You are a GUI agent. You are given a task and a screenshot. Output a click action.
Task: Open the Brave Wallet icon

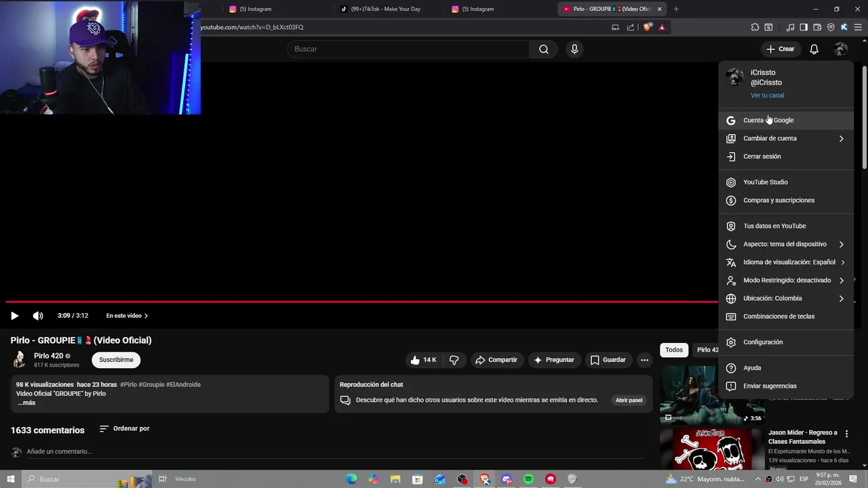(817, 27)
